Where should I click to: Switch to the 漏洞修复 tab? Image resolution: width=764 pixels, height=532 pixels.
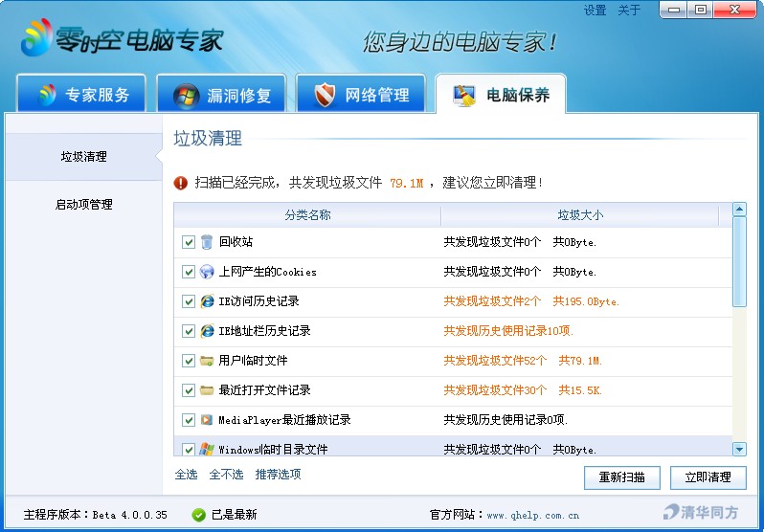tap(221, 93)
